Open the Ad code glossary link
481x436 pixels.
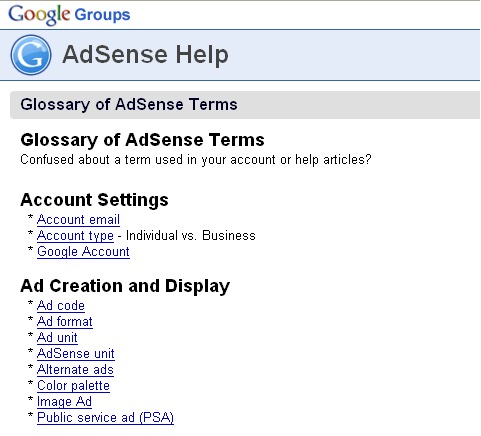click(61, 306)
